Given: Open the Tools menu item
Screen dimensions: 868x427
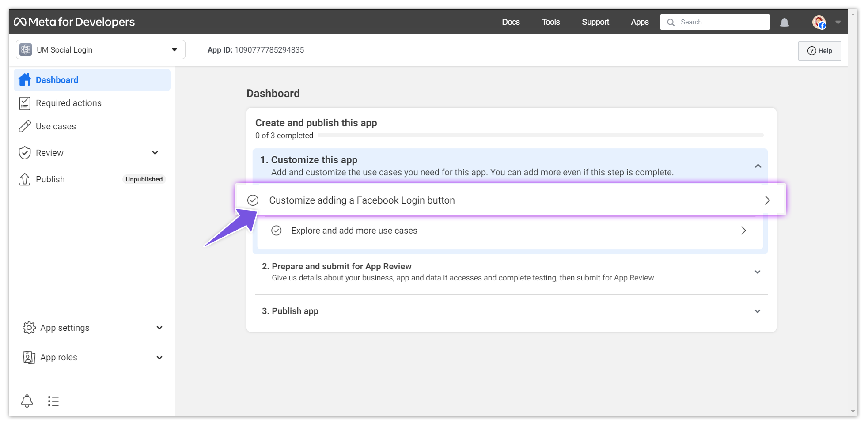Looking at the screenshot, I should click(x=550, y=22).
